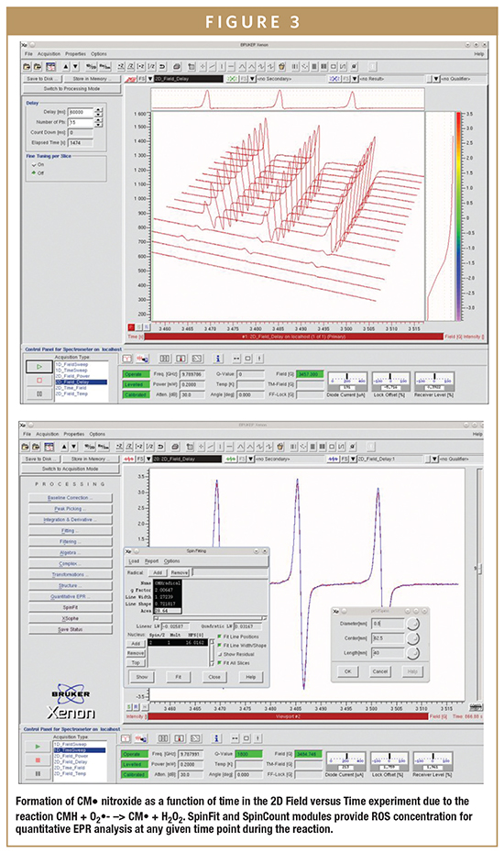The height and width of the screenshot is (853, 504).
Task: Toggle the 'Show Residual' checkbox
Action: pos(220,654)
